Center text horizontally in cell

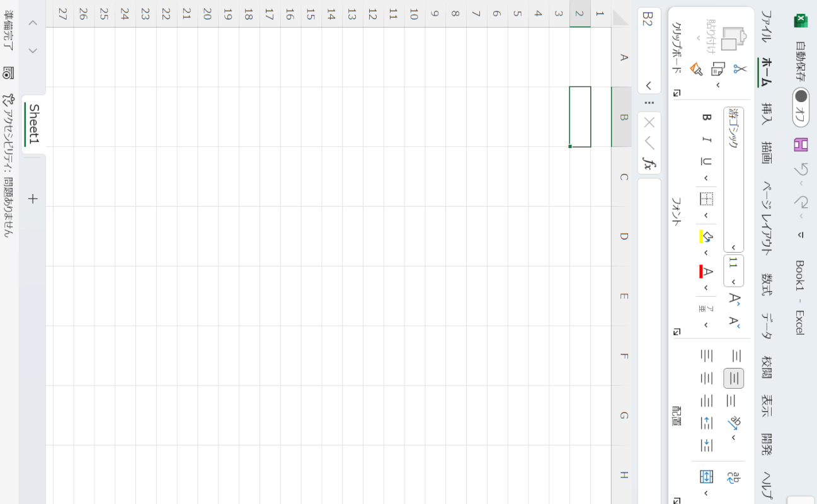pyautogui.click(x=706, y=379)
